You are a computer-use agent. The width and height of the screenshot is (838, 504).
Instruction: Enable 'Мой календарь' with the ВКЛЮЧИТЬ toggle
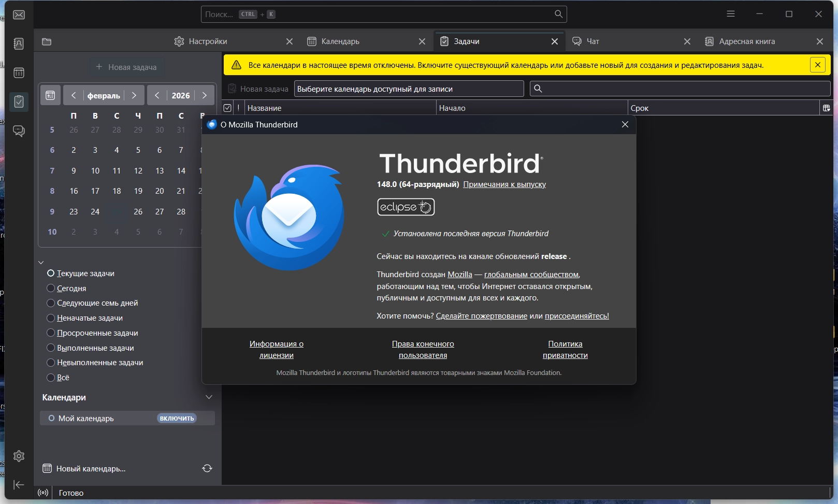(x=177, y=418)
